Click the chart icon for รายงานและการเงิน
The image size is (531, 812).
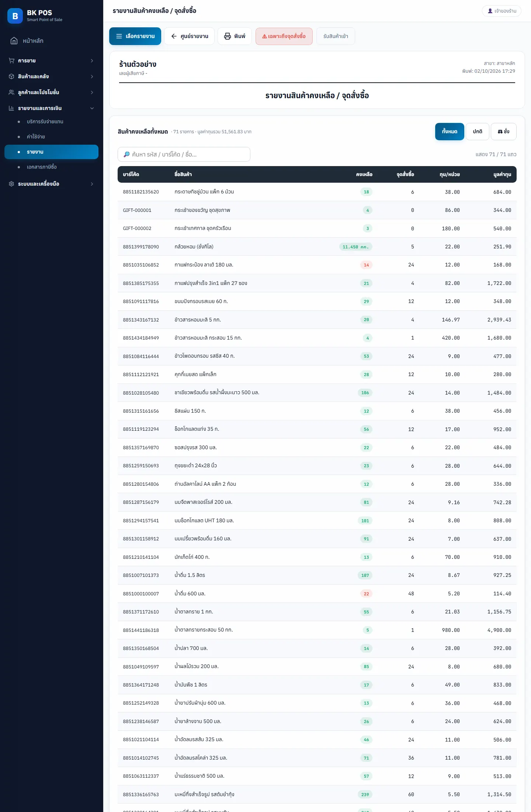(x=11, y=108)
